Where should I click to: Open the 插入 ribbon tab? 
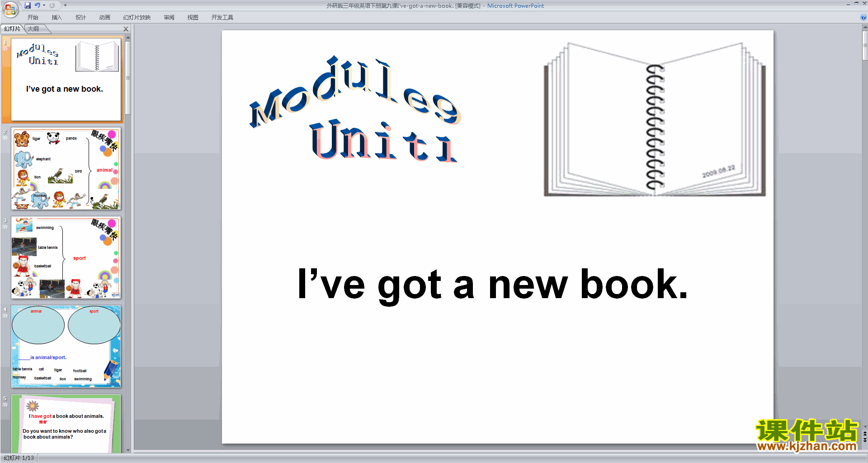(x=57, y=18)
